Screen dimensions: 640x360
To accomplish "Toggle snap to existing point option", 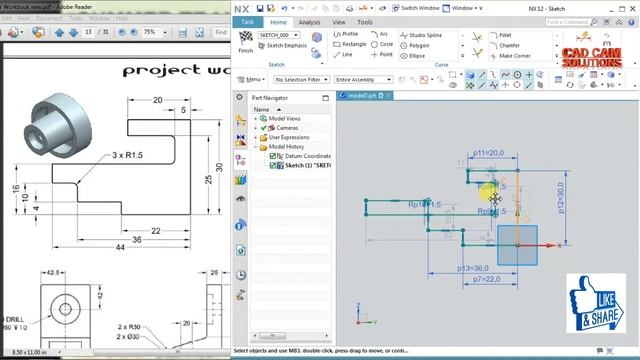I will (529, 75).
